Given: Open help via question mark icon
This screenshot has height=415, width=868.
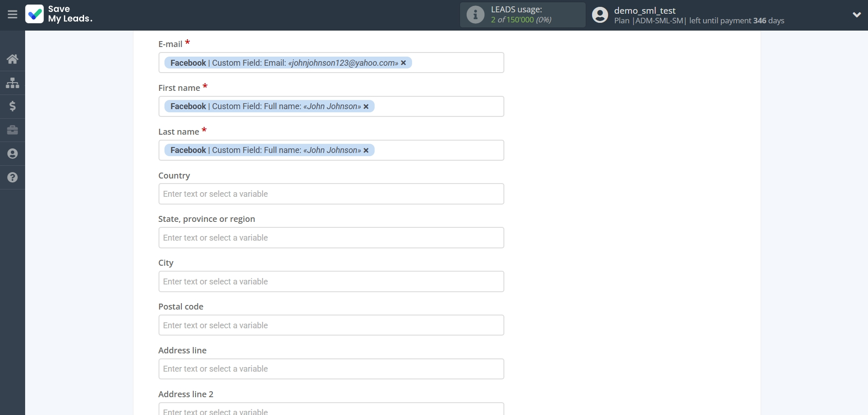Looking at the screenshot, I should click(x=12, y=178).
